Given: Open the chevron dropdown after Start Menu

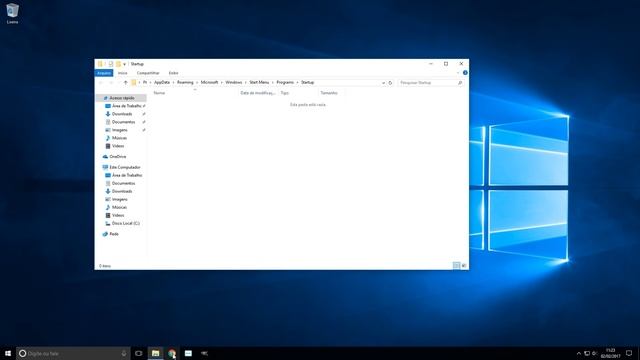Looking at the screenshot, I should 273,82.
